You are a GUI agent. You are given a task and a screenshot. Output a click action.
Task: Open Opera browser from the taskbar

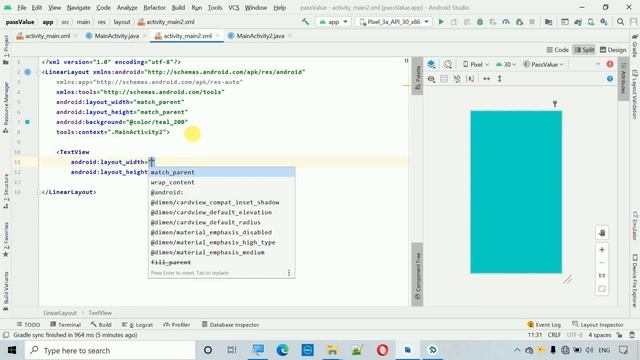coord(382,350)
